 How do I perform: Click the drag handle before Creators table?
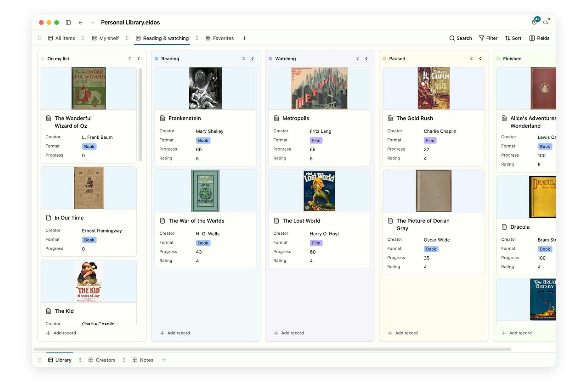[80, 360]
